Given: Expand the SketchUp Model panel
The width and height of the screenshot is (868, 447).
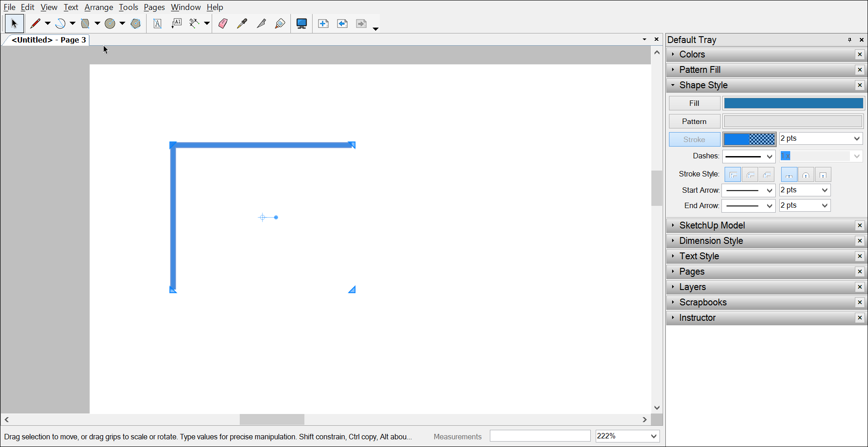Looking at the screenshot, I should point(712,225).
